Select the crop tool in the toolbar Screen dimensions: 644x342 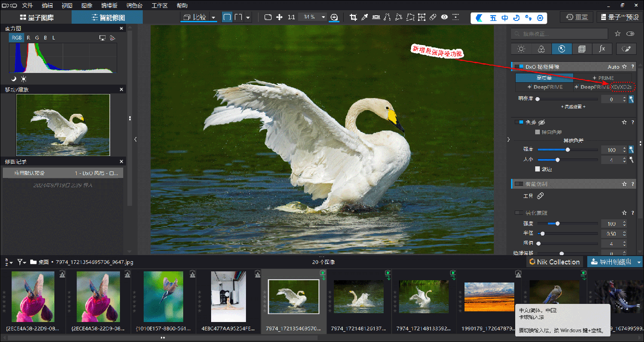click(353, 17)
